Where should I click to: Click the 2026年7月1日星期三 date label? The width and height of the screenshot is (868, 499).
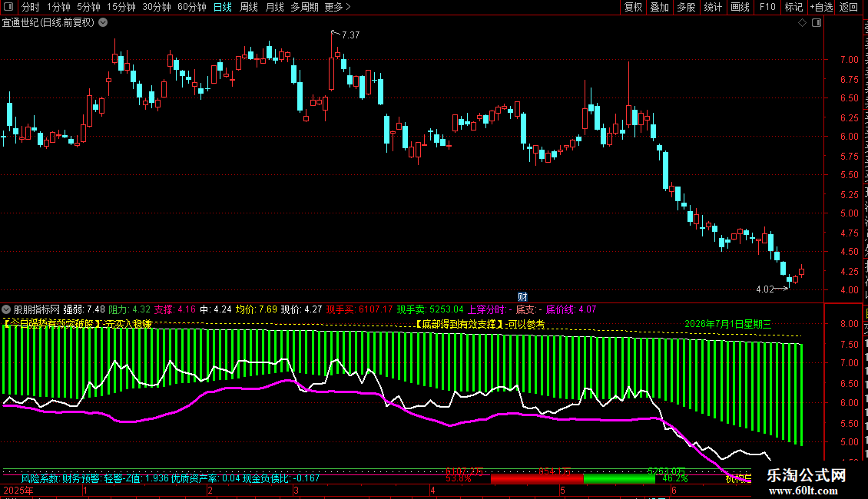[x=728, y=324]
